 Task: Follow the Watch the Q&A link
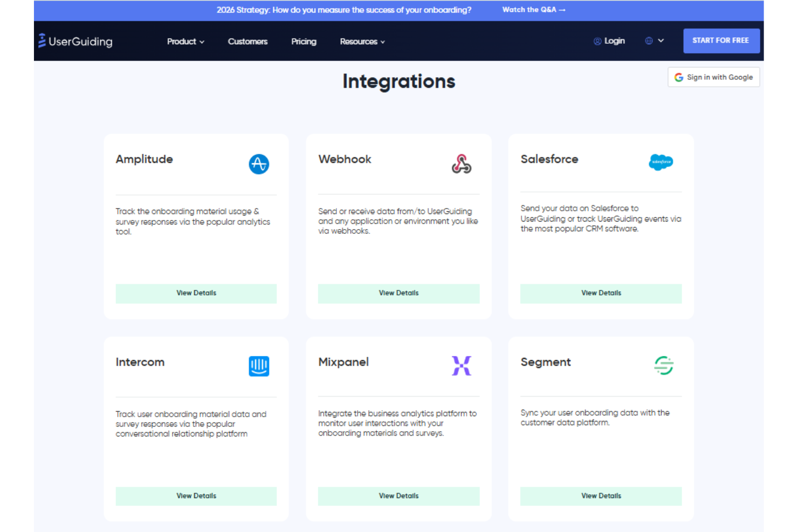pos(534,10)
